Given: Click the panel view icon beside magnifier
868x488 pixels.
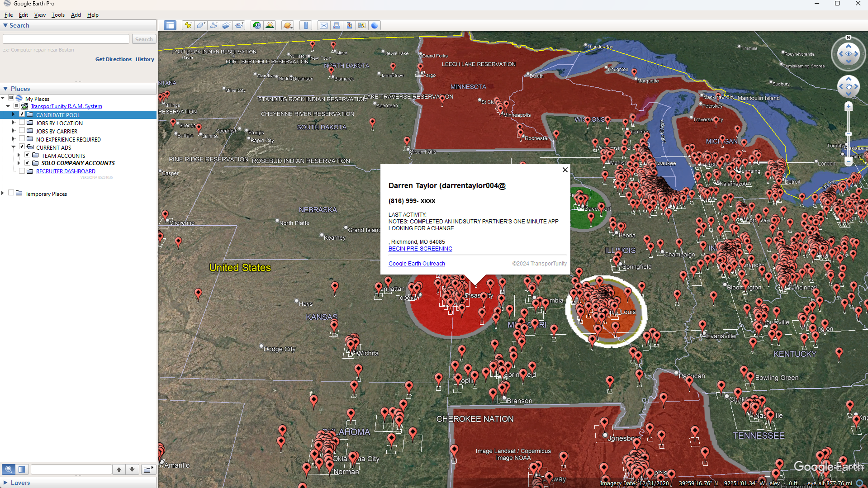Looking at the screenshot, I should (22, 469).
